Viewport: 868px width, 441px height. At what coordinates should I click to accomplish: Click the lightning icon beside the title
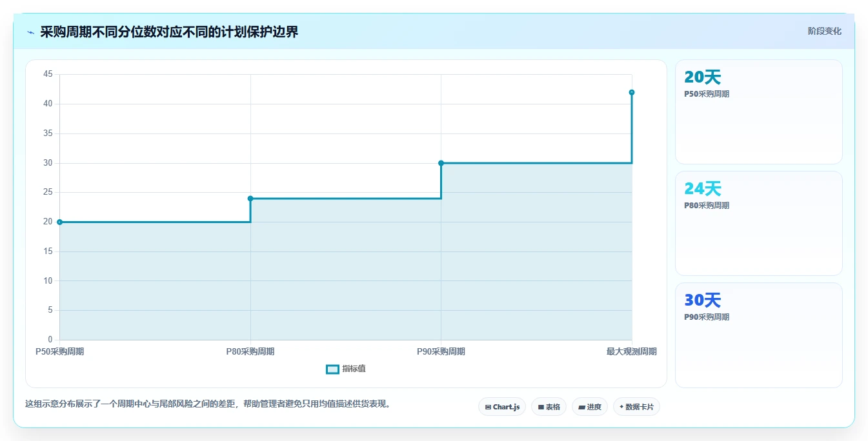coord(31,32)
